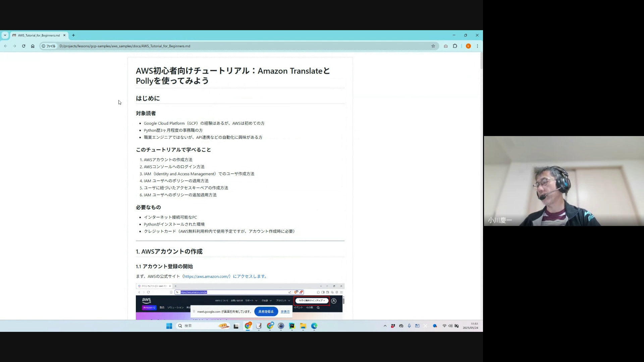Click the 共有を停止 button
The height and width of the screenshot is (362, 644).
(x=266, y=312)
